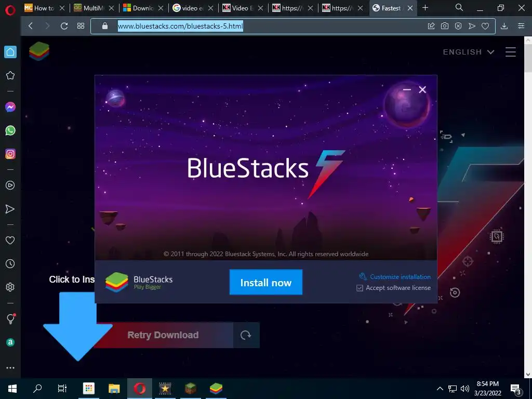Open Opera home sidebar icon

click(x=10, y=52)
